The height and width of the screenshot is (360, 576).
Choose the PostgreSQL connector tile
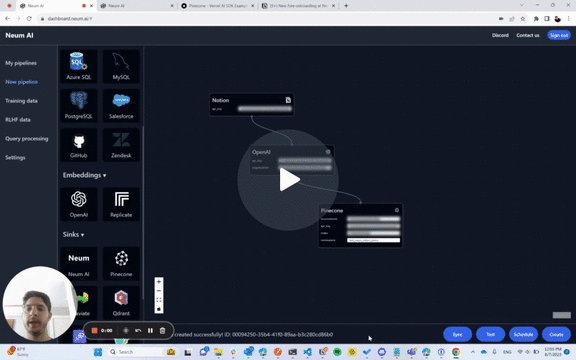(79, 106)
